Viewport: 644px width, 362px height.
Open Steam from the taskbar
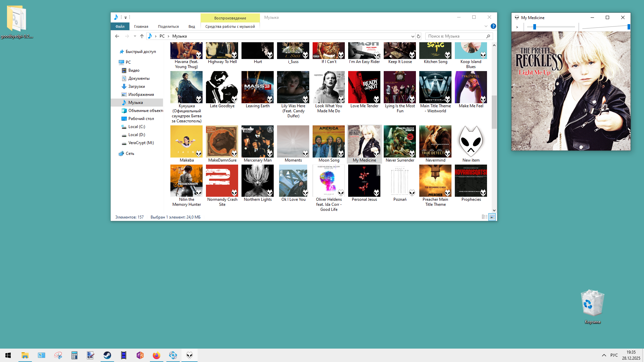click(x=107, y=355)
